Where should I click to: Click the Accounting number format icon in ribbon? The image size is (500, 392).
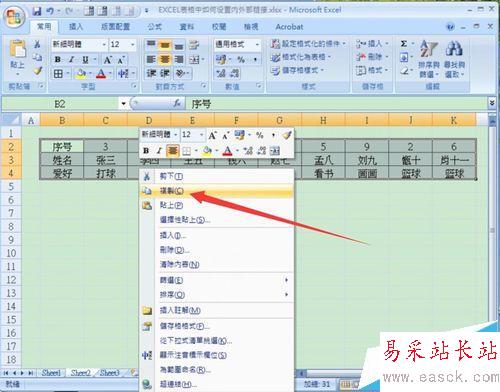221,59
